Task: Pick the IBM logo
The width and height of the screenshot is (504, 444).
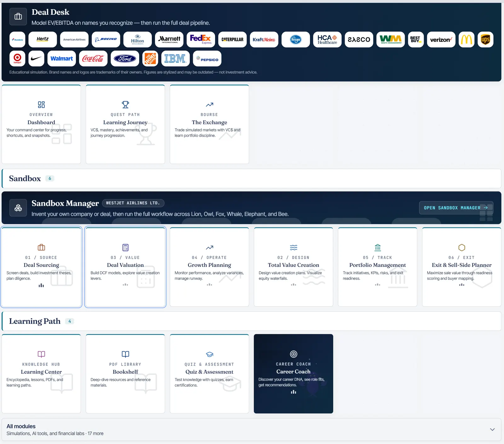Action: [175, 59]
